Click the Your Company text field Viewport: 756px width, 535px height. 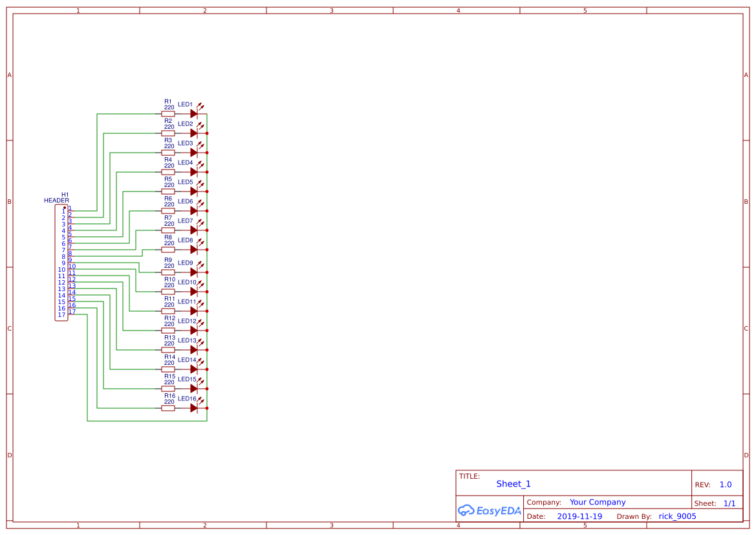point(596,502)
